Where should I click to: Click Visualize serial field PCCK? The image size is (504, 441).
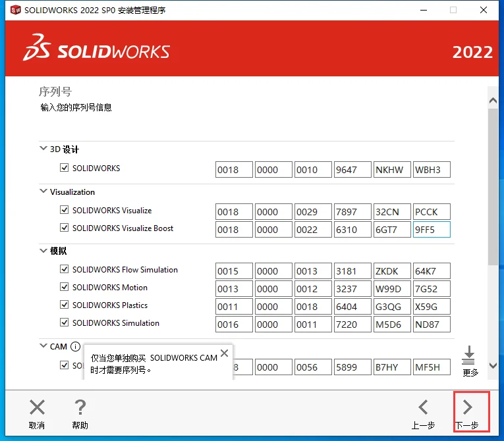pos(432,212)
